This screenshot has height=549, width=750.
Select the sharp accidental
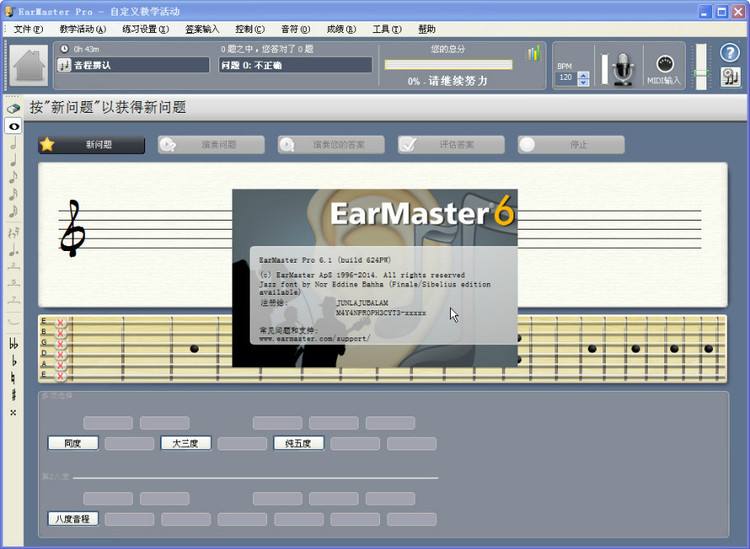(x=14, y=395)
